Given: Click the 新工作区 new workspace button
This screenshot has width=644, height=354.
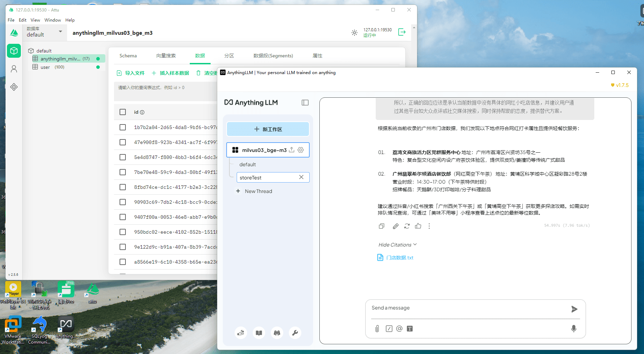Looking at the screenshot, I should click(268, 129).
